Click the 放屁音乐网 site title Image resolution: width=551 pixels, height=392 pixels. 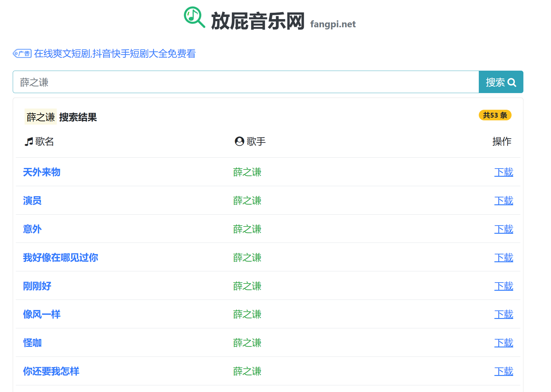[258, 21]
